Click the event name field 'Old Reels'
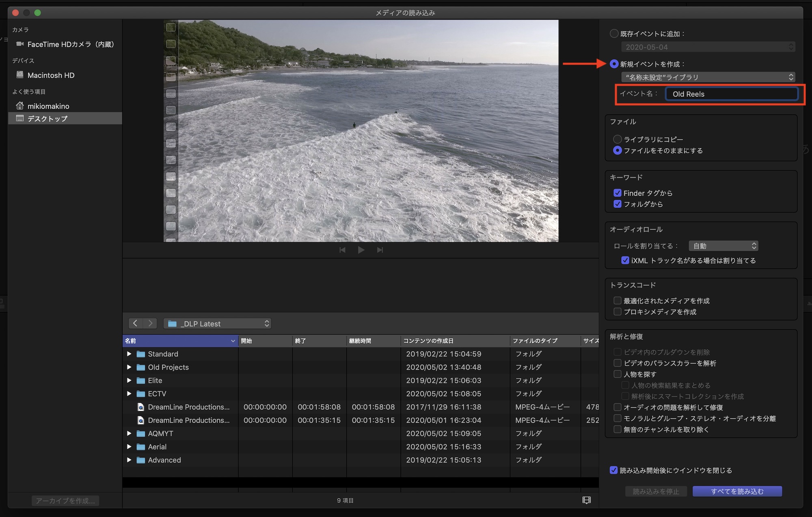 [x=731, y=94]
